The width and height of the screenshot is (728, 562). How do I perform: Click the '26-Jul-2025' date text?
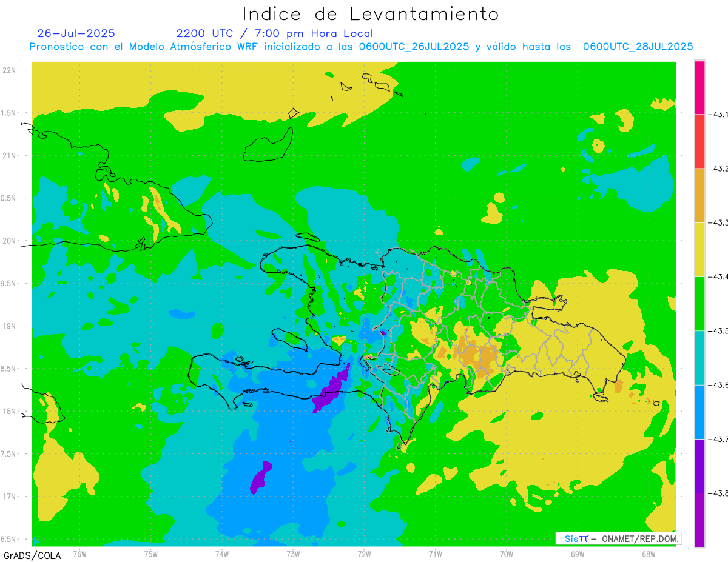tap(76, 33)
